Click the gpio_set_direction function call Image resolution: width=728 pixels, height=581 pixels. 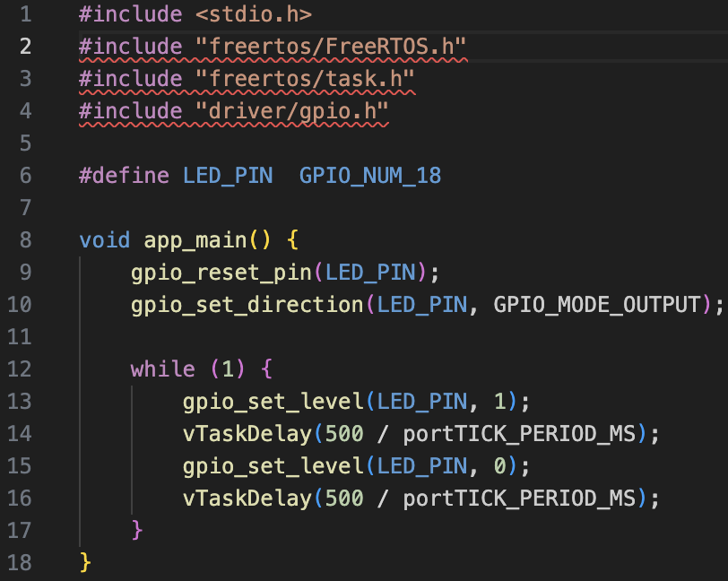tap(247, 305)
